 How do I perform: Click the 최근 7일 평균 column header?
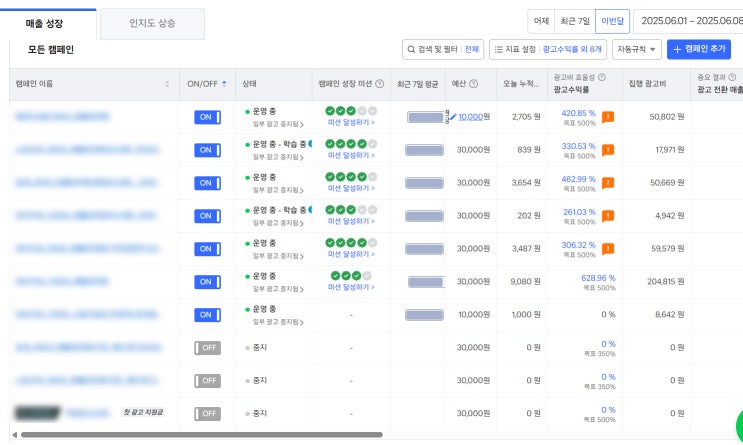(x=417, y=84)
